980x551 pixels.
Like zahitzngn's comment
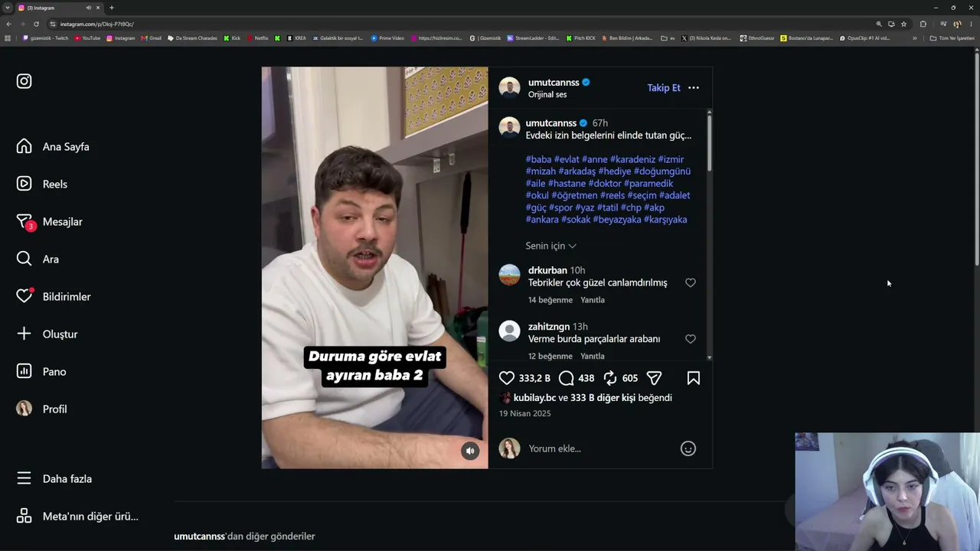click(x=691, y=339)
